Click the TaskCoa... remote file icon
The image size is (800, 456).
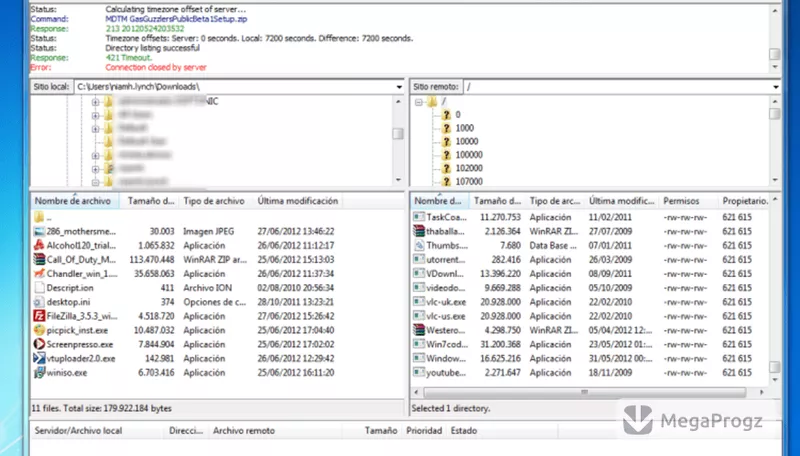pyautogui.click(x=419, y=217)
